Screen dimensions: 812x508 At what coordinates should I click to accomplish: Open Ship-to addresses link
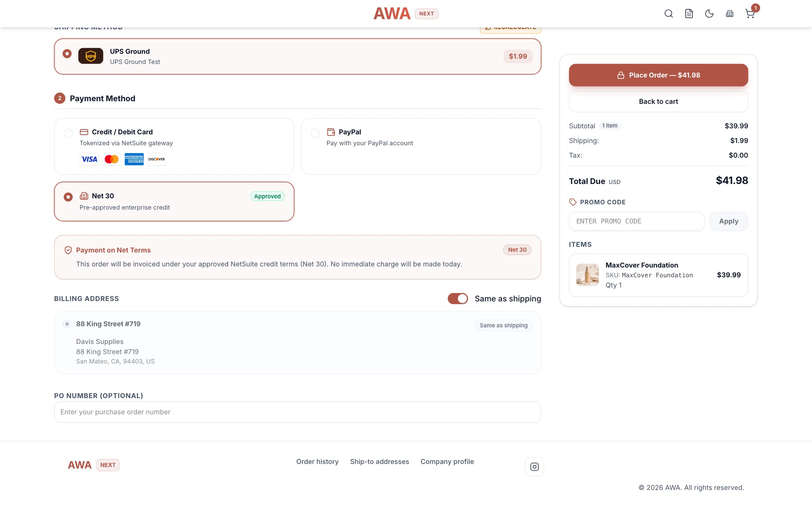(379, 462)
